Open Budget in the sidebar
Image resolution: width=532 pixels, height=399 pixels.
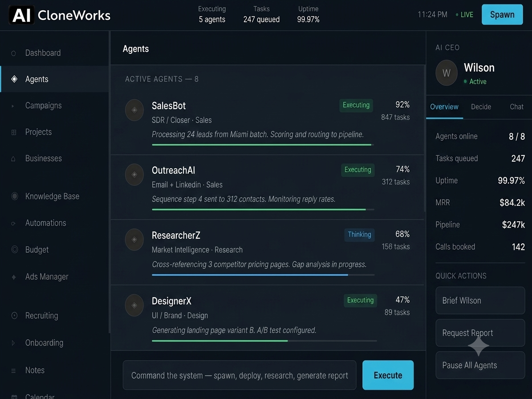point(54,250)
